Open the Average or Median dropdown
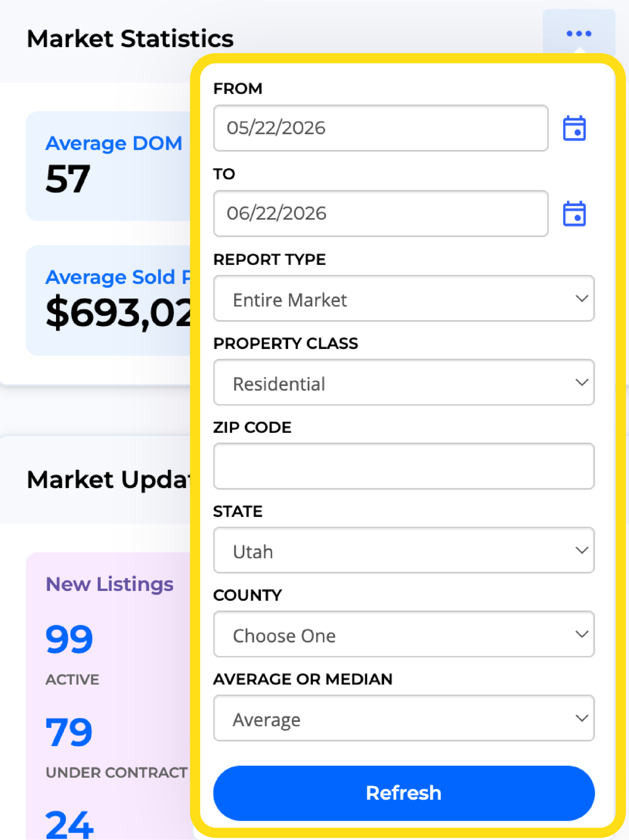This screenshot has width=629, height=840. coord(404,718)
